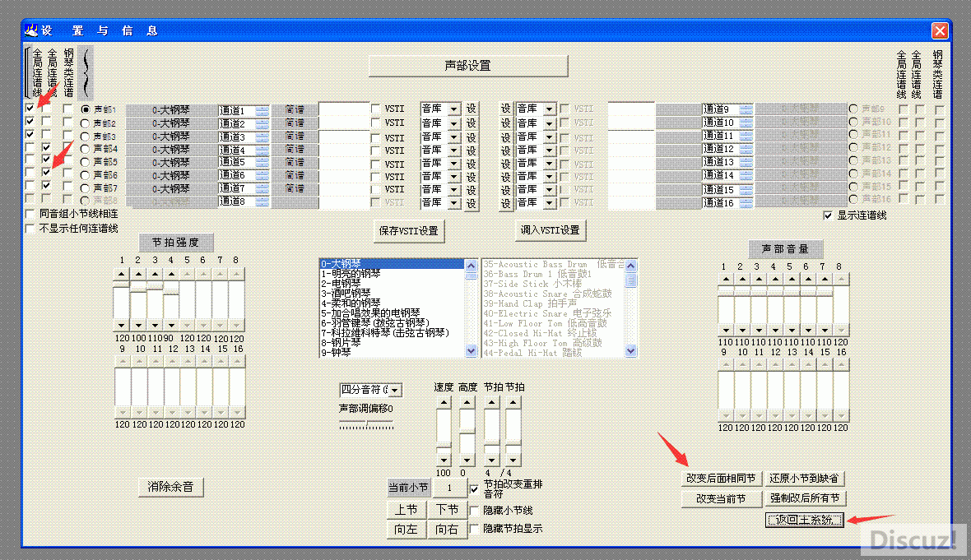Image resolution: width=971 pixels, height=560 pixels.
Task: Click the 声部调偏移 horizontal slider
Action: click(366, 425)
